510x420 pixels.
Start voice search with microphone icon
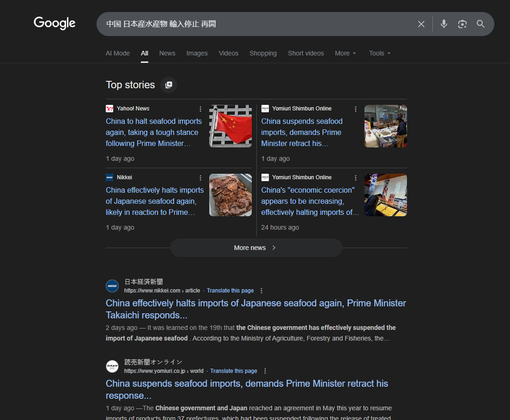(x=443, y=24)
